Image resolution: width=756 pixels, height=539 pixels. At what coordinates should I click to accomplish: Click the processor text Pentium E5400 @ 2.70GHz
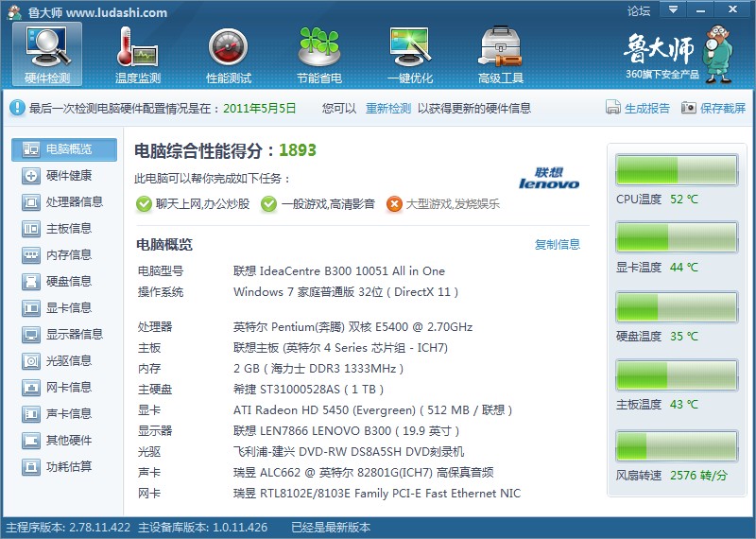[352, 327]
